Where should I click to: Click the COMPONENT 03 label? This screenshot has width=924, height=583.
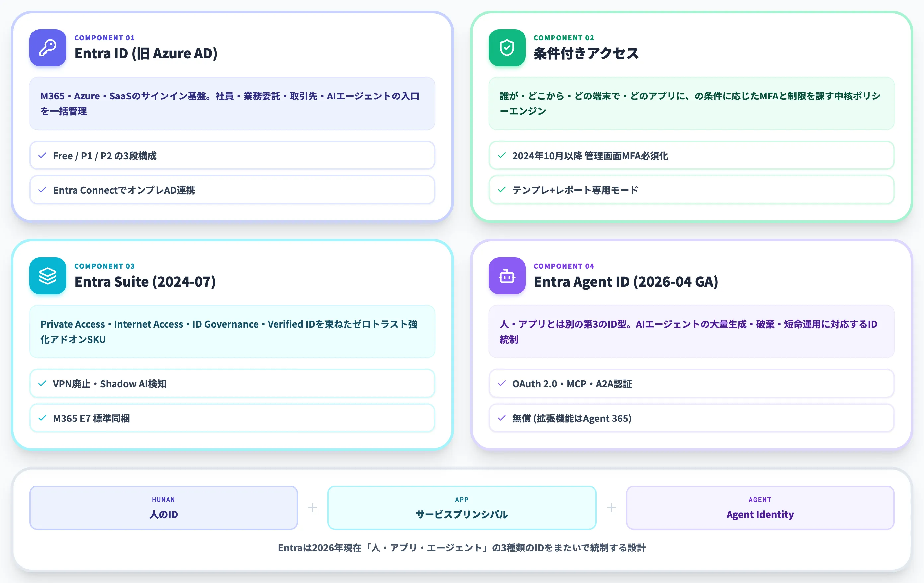(105, 266)
